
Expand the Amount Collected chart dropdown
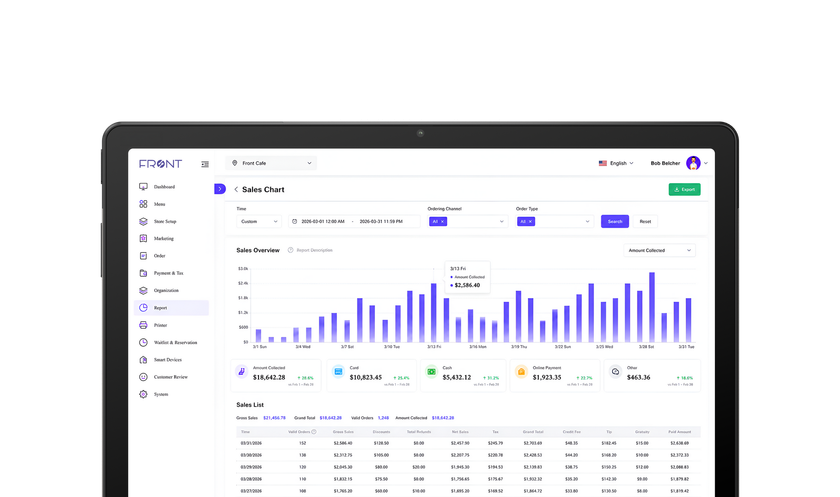[x=659, y=250]
